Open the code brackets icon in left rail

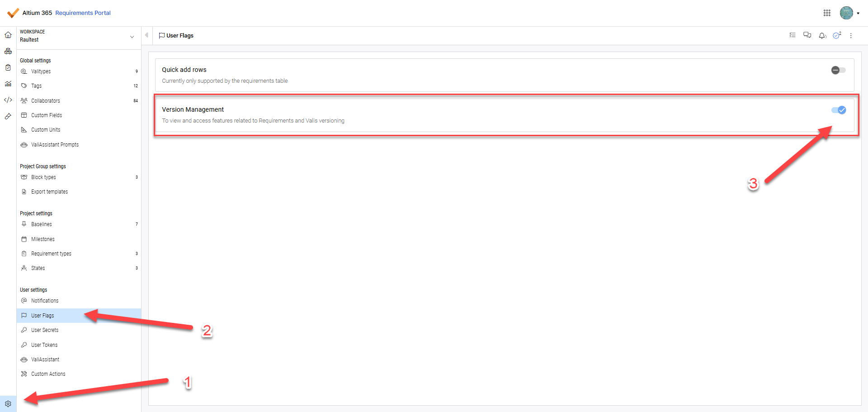(8, 100)
